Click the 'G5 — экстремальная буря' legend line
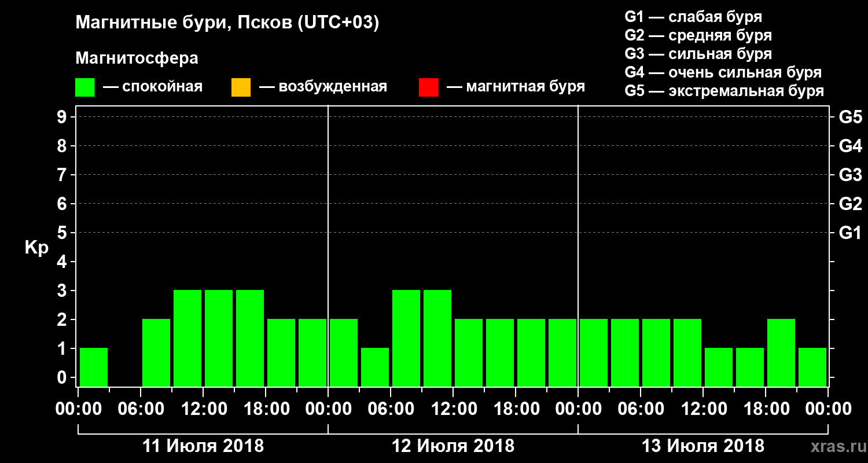Screen dimensions: 868x463 (724, 91)
